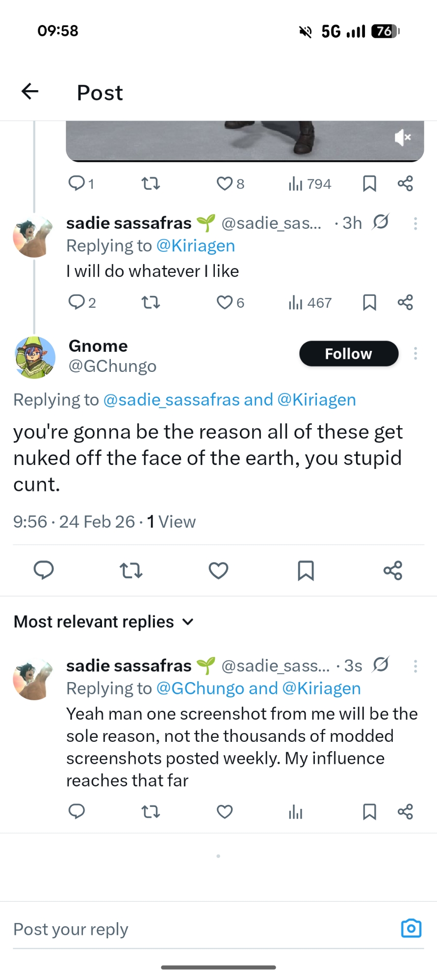Open the three-dot menu on the 3h reply

(415, 223)
